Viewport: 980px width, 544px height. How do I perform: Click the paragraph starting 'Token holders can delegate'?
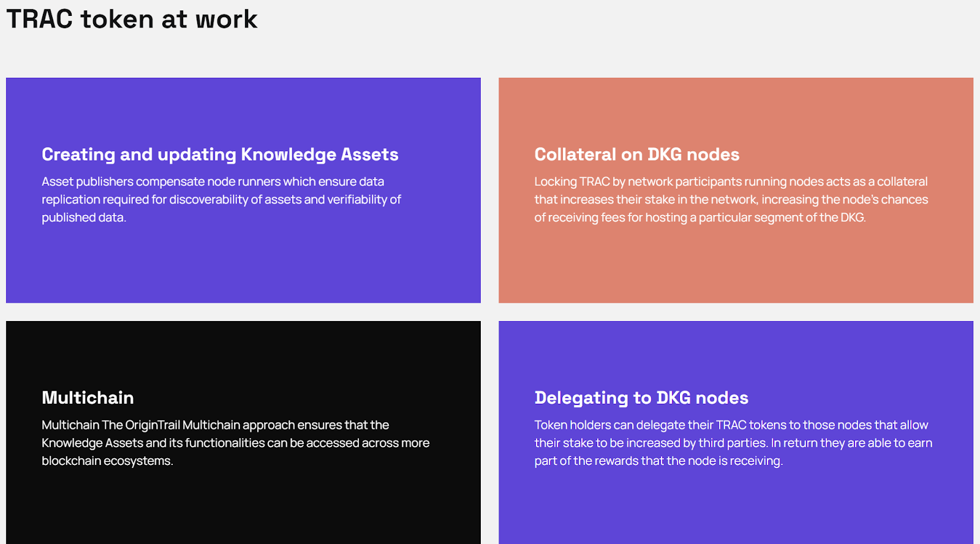(x=733, y=442)
